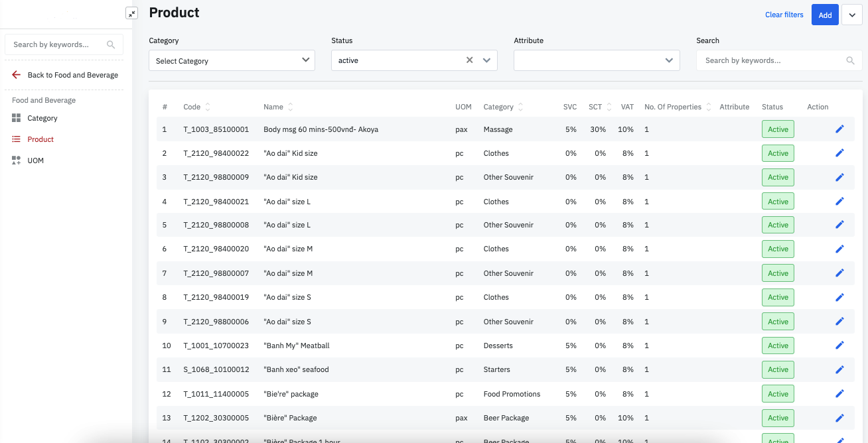Image resolution: width=868 pixels, height=443 pixels.
Task: Edit the Body msg 60 mins product
Action: click(839, 129)
